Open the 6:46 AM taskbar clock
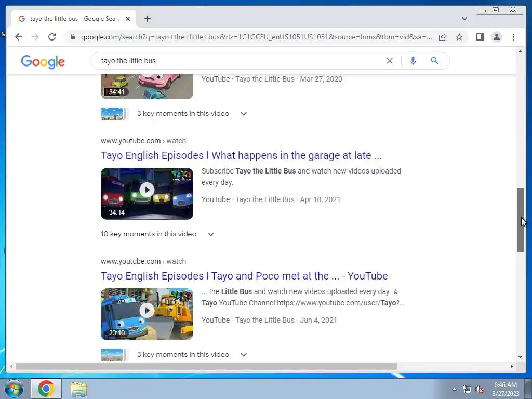This screenshot has height=399, width=532. pyautogui.click(x=506, y=389)
